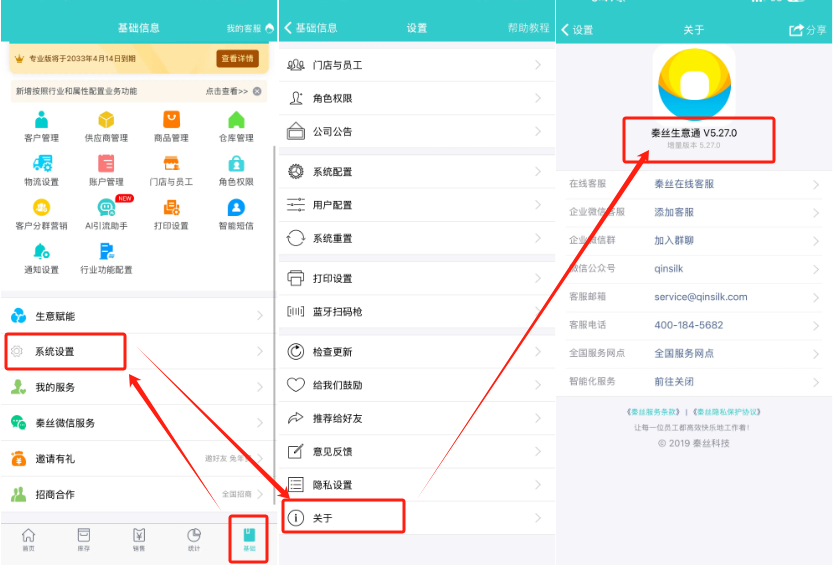The width and height of the screenshot is (836, 565).
Task: Launch the AI引流助手 icon
Action: click(106, 207)
